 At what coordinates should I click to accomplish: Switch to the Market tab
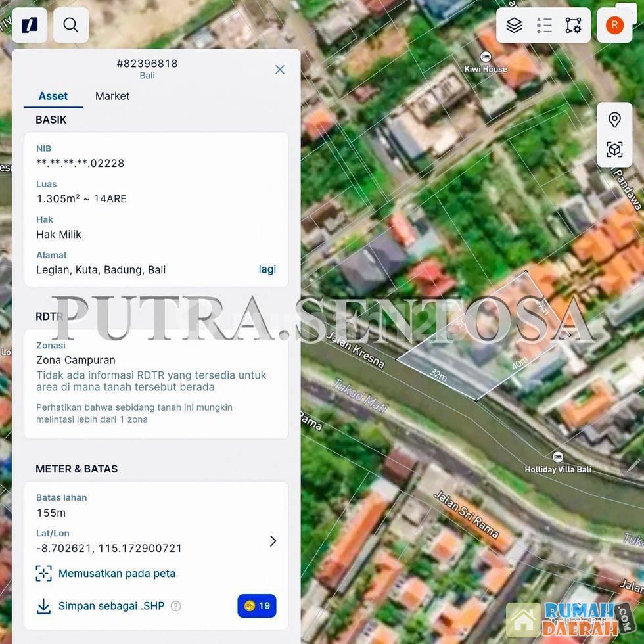[112, 96]
